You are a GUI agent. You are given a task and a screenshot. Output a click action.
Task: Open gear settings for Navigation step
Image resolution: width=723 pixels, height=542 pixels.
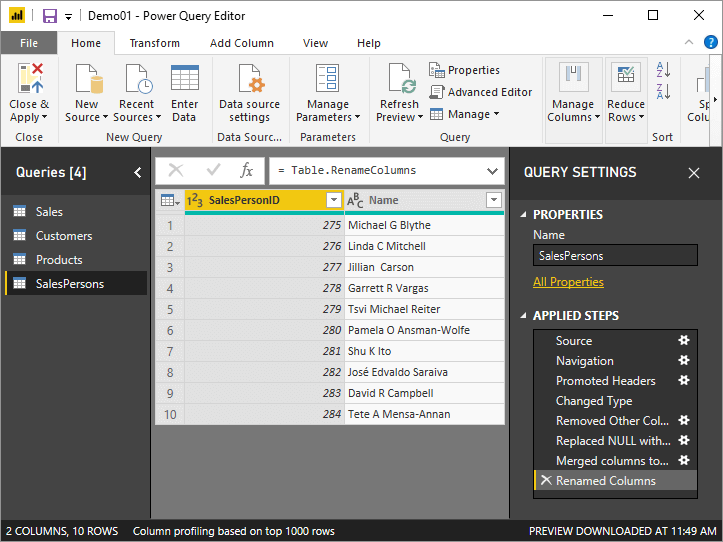tap(684, 360)
